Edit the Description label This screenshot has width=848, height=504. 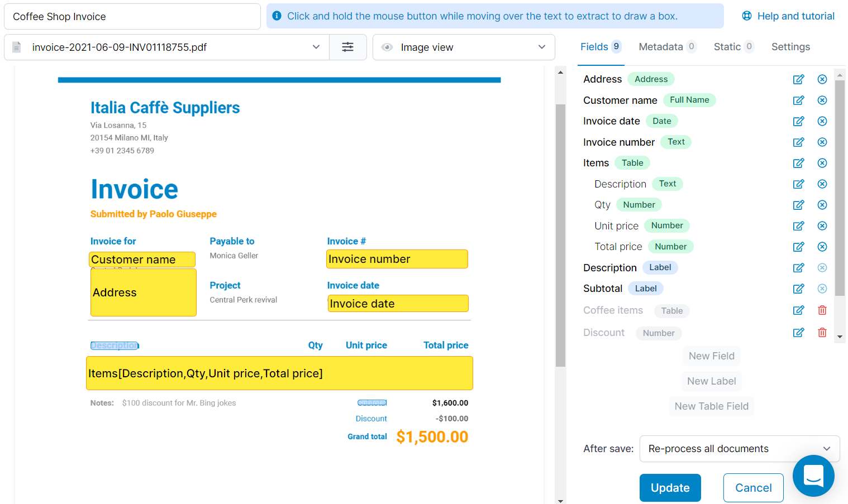798,267
